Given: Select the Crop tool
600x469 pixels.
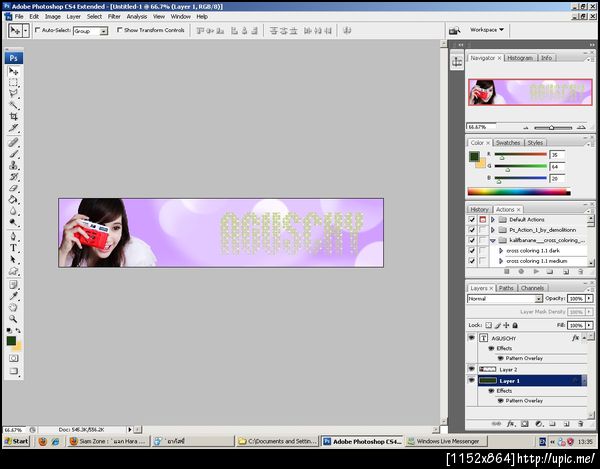Looking at the screenshot, I should point(13,116).
